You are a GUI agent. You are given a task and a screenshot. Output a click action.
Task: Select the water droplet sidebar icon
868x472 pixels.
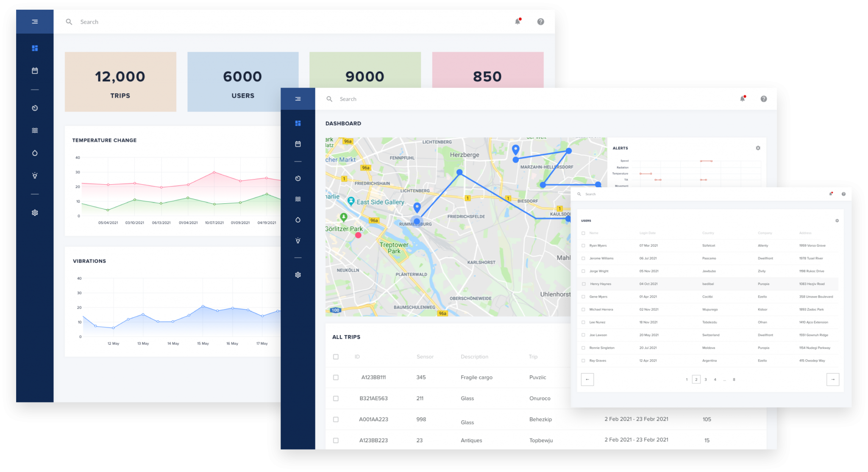click(298, 220)
